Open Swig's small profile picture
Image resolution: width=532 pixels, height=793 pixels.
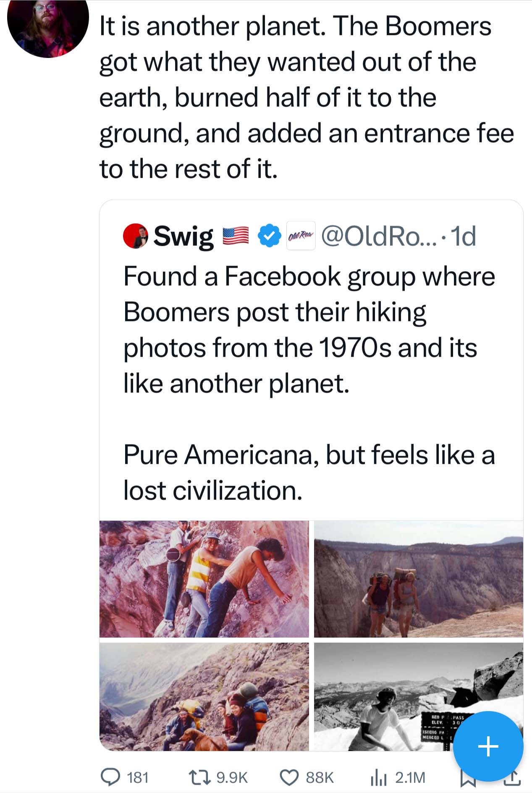pyautogui.click(x=135, y=236)
